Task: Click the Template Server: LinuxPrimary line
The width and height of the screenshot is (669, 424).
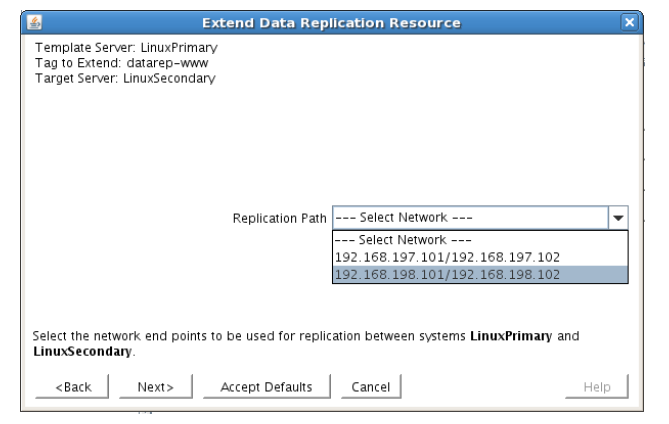Action: 126,48
